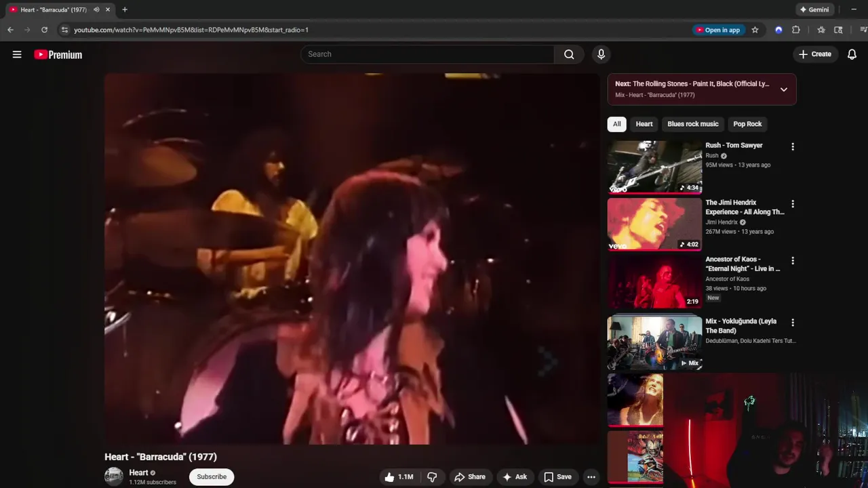Open Rush - Tom Sawyer thumbnail
The image size is (868, 488).
pyautogui.click(x=654, y=167)
